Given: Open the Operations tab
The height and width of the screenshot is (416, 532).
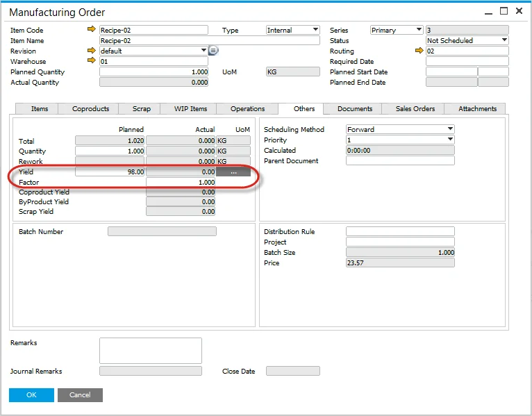Looking at the screenshot, I should [x=247, y=108].
